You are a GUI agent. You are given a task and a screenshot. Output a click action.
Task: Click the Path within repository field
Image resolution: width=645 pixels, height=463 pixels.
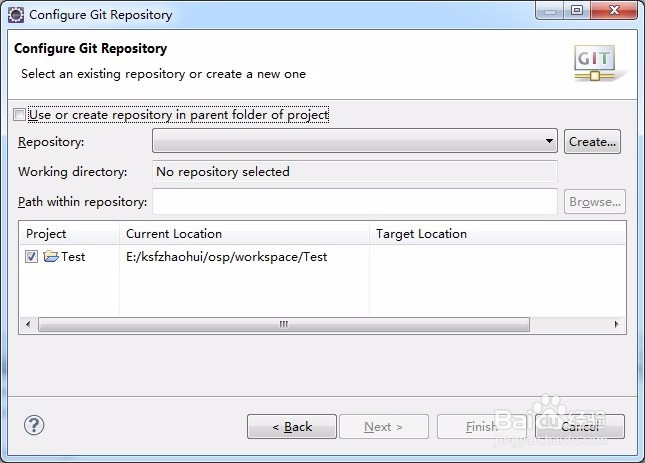355,201
